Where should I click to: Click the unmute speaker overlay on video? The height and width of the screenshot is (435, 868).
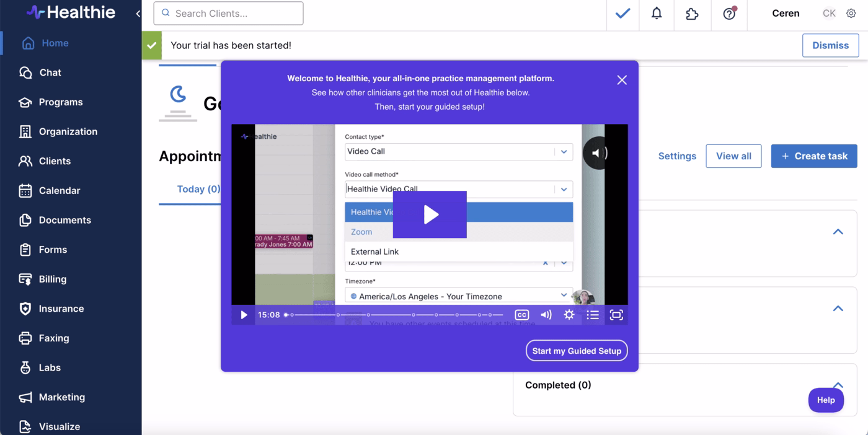[598, 153]
